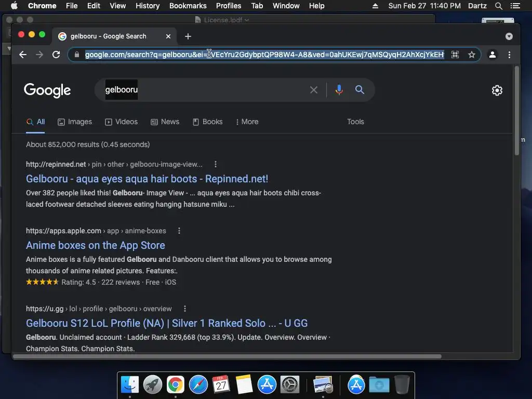Open the View menu
Image resolution: width=532 pixels, height=399 pixels.
click(x=118, y=6)
